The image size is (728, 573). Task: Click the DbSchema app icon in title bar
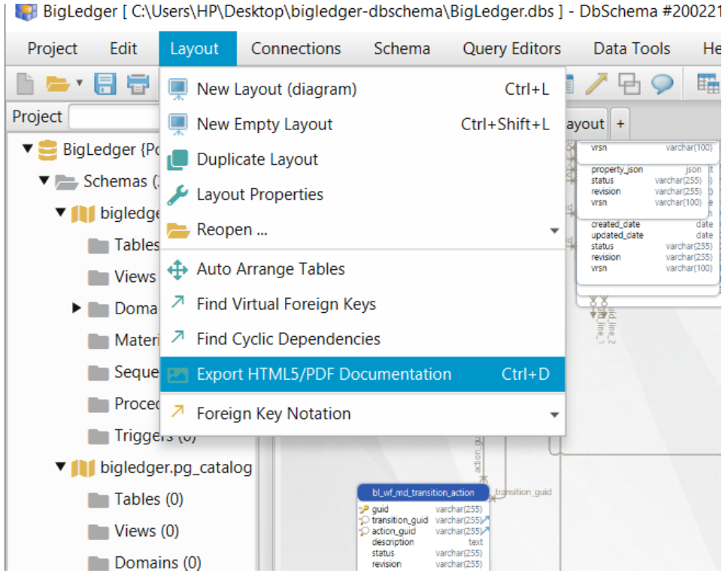click(26, 11)
